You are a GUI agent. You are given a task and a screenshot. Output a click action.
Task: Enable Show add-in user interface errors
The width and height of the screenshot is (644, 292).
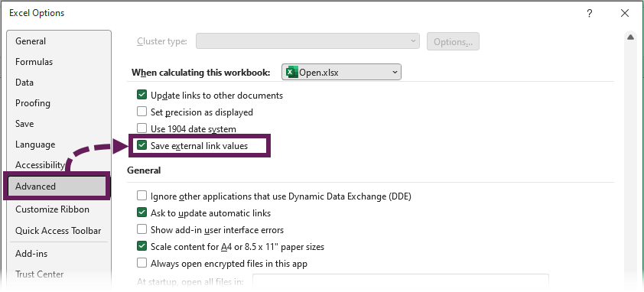coord(141,229)
